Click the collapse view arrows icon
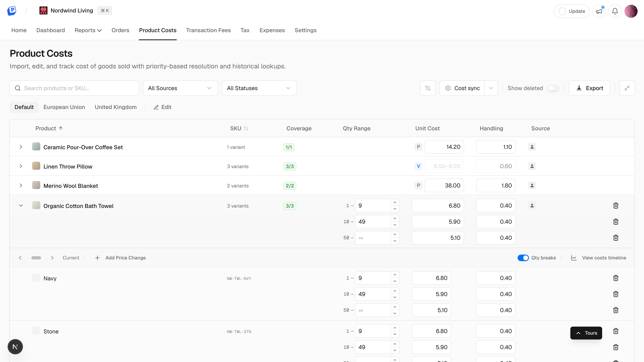Viewport: 644px width, 362px height. [x=627, y=88]
